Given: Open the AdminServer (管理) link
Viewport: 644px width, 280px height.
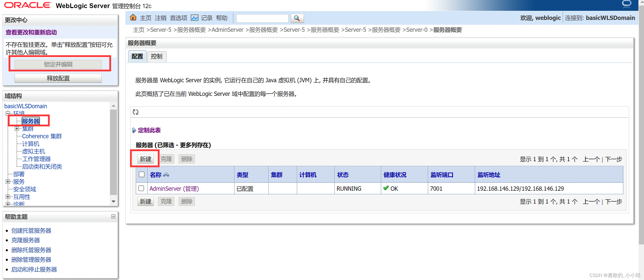Looking at the screenshot, I should 174,188.
